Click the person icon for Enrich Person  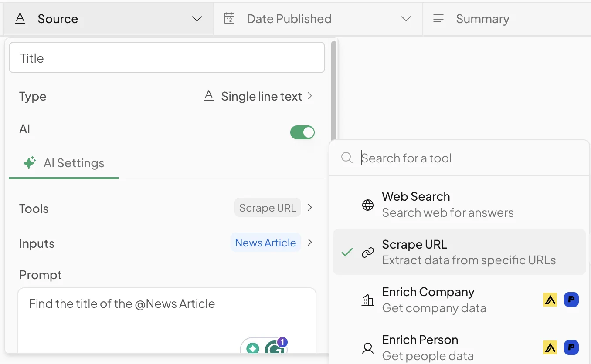pos(368,348)
